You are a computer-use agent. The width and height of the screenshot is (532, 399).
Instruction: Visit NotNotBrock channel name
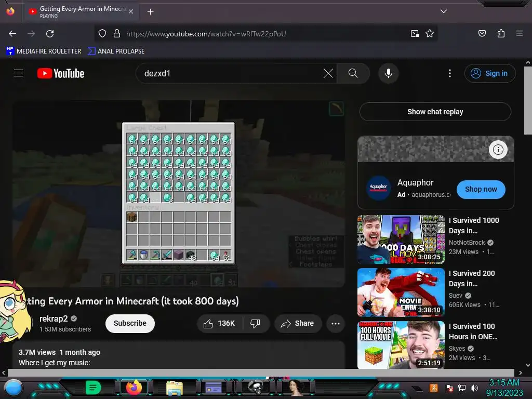[x=467, y=243]
